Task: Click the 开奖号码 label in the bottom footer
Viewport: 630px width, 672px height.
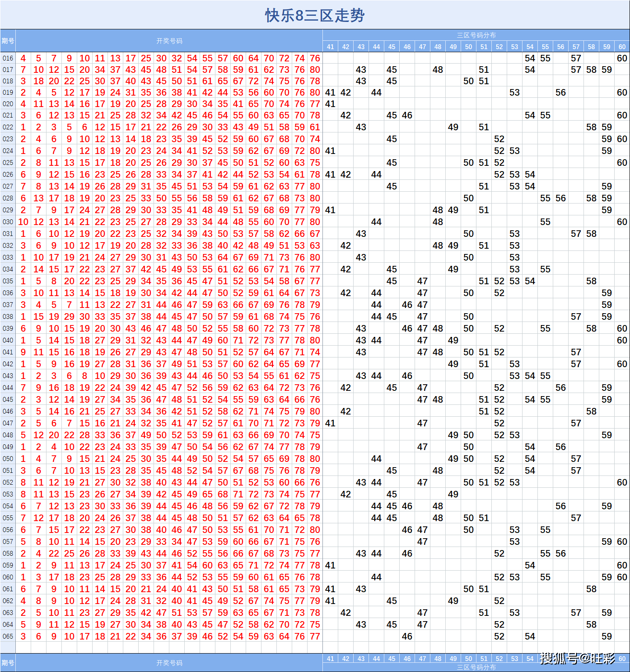Action: pos(169,663)
